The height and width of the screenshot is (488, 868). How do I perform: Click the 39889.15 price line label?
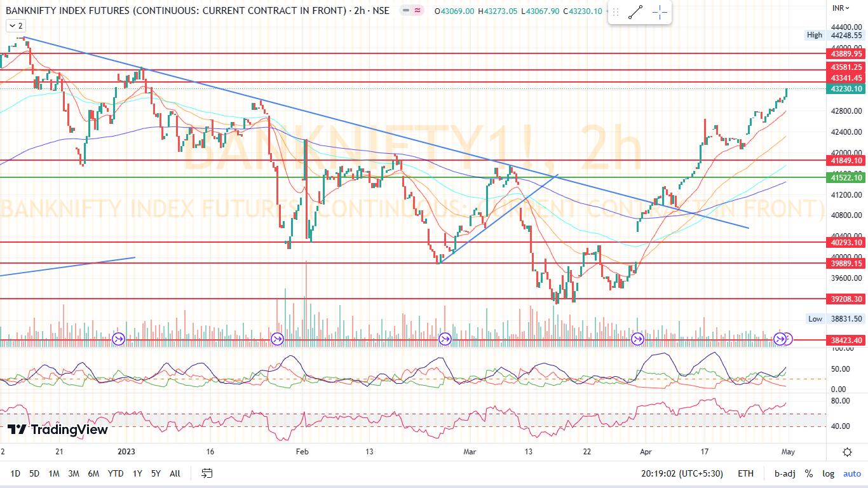pos(844,263)
